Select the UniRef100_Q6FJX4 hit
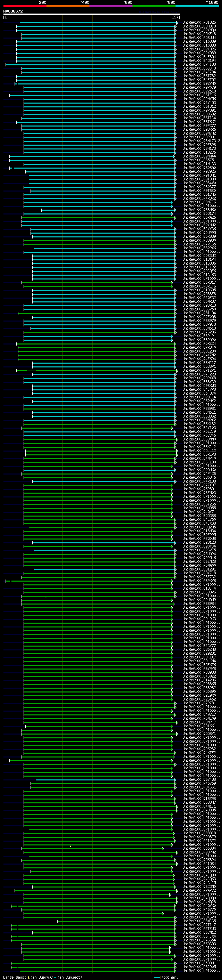 [199, 936]
